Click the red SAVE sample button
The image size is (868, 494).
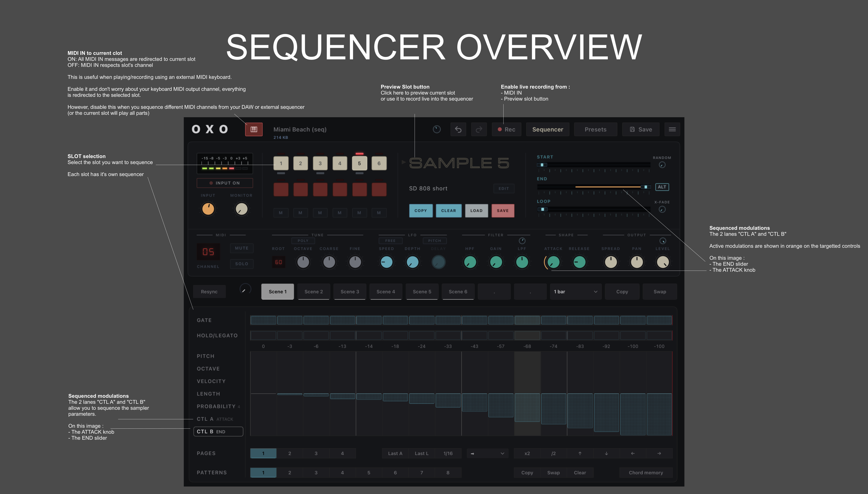[503, 211]
